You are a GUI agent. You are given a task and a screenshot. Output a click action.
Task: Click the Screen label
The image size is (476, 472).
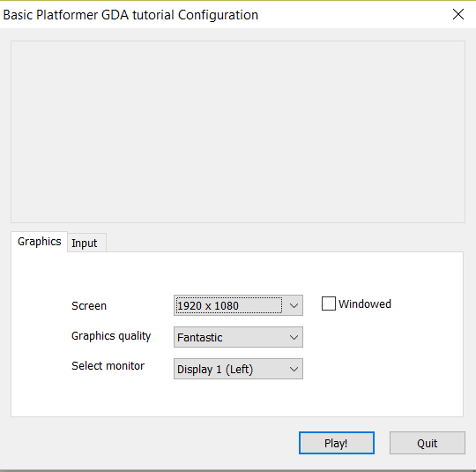click(89, 306)
